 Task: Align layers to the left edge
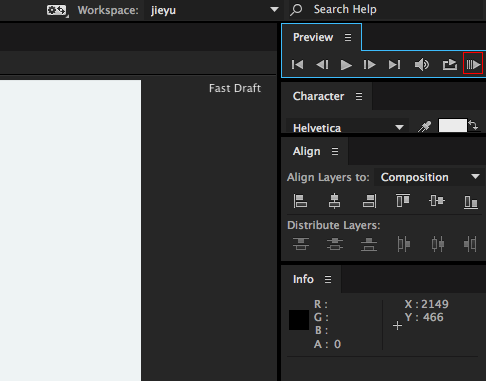pos(300,201)
